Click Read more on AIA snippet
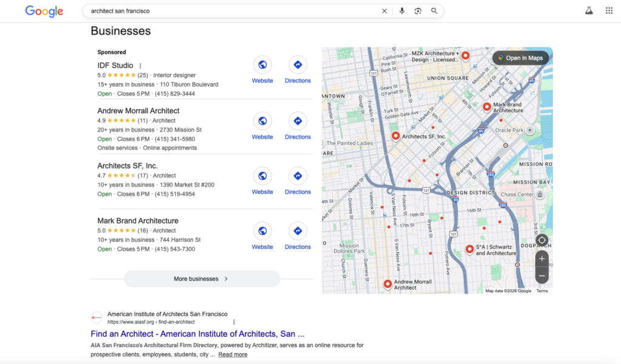 click(x=233, y=354)
